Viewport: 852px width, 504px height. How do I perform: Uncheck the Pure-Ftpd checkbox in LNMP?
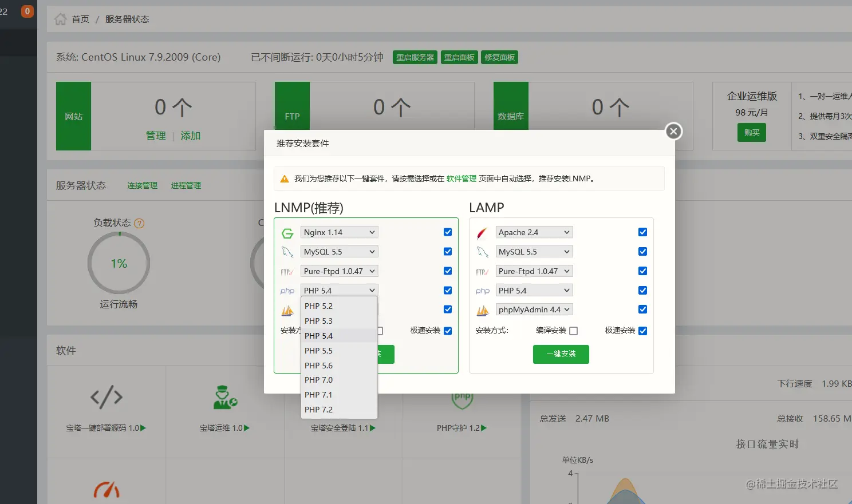pyautogui.click(x=448, y=271)
